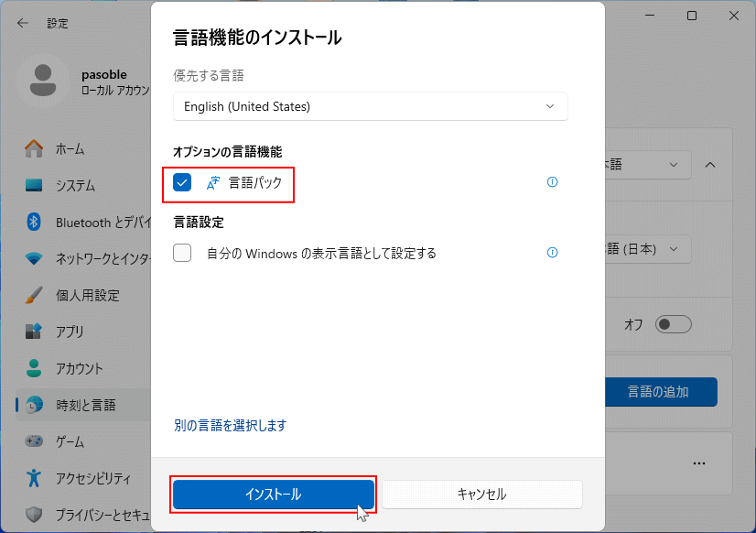View info about 言語パック option
The height and width of the screenshot is (533, 756).
(552, 182)
